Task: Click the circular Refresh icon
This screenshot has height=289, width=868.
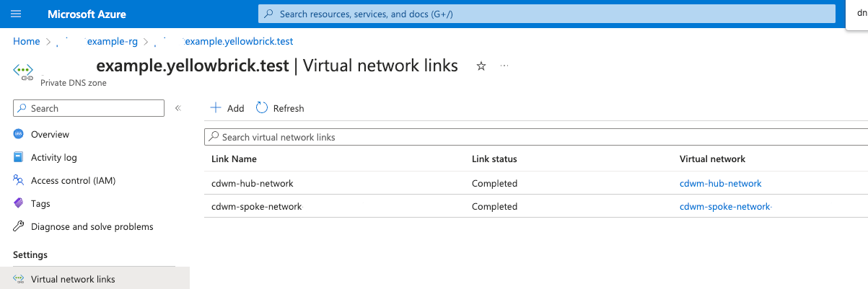Action: 261,108
